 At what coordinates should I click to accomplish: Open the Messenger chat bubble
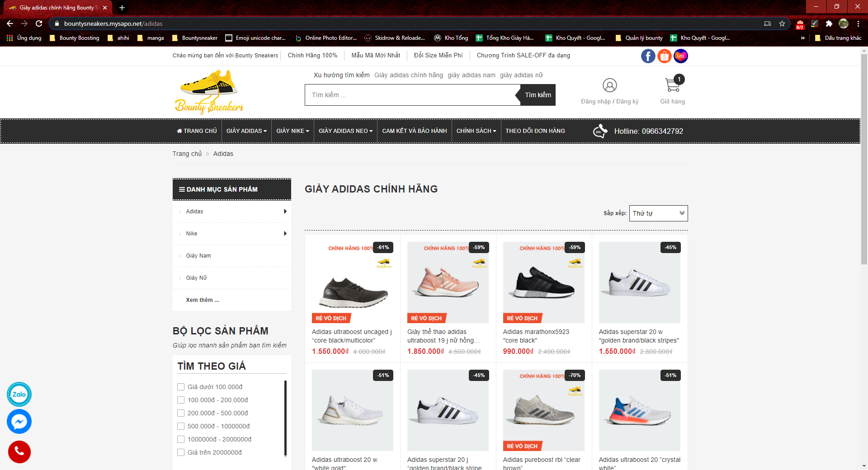tap(19, 422)
